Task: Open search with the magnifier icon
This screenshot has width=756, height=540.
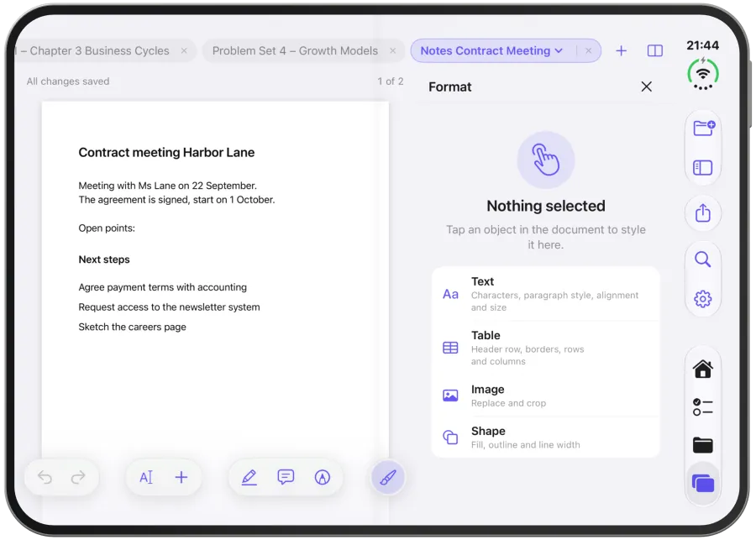Action: pyautogui.click(x=702, y=260)
